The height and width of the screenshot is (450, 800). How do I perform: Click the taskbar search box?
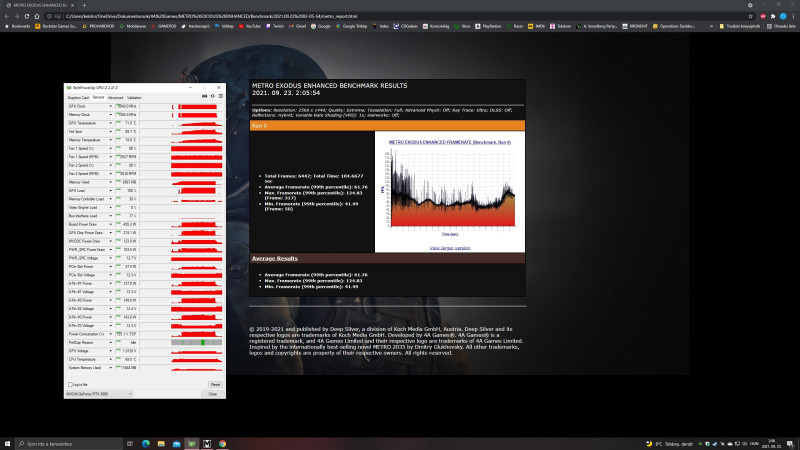click(69, 444)
